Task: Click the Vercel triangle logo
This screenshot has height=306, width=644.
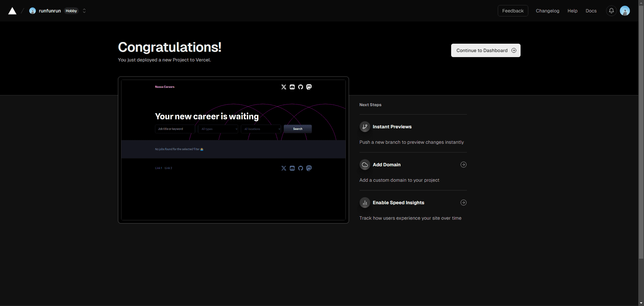Action: tap(12, 11)
